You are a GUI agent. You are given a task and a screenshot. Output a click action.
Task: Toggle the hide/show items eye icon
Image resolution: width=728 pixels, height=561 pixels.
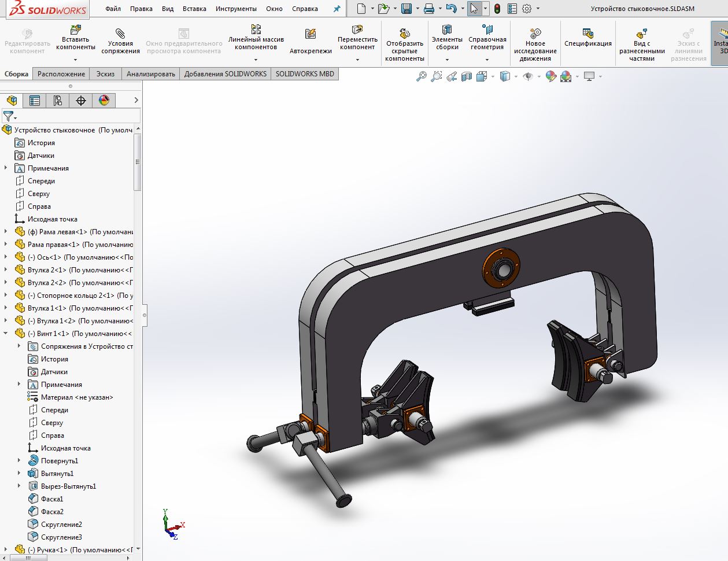[x=527, y=76]
